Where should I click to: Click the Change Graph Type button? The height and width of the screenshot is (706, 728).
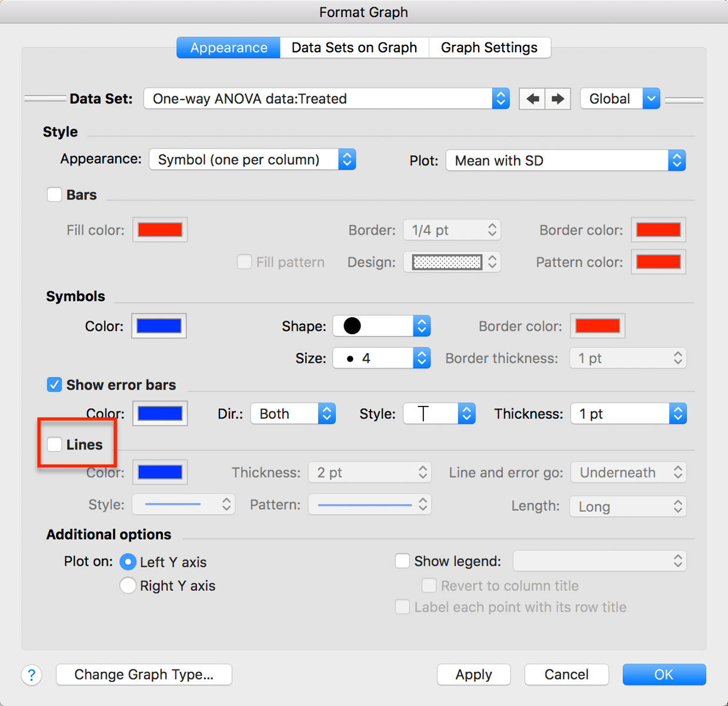(x=143, y=675)
